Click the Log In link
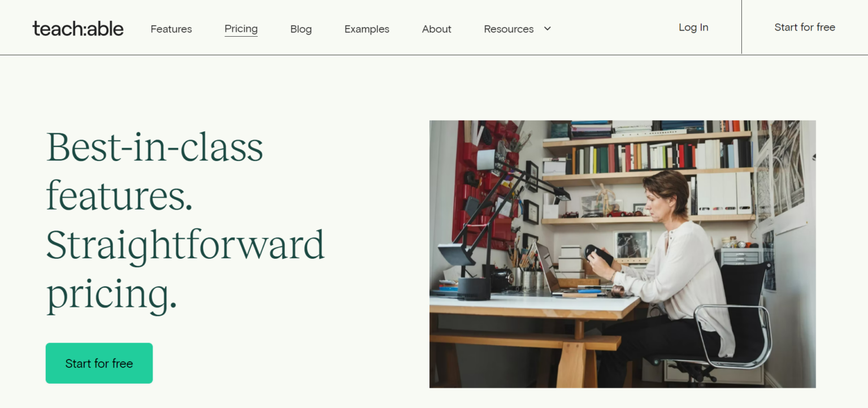 pyautogui.click(x=693, y=27)
